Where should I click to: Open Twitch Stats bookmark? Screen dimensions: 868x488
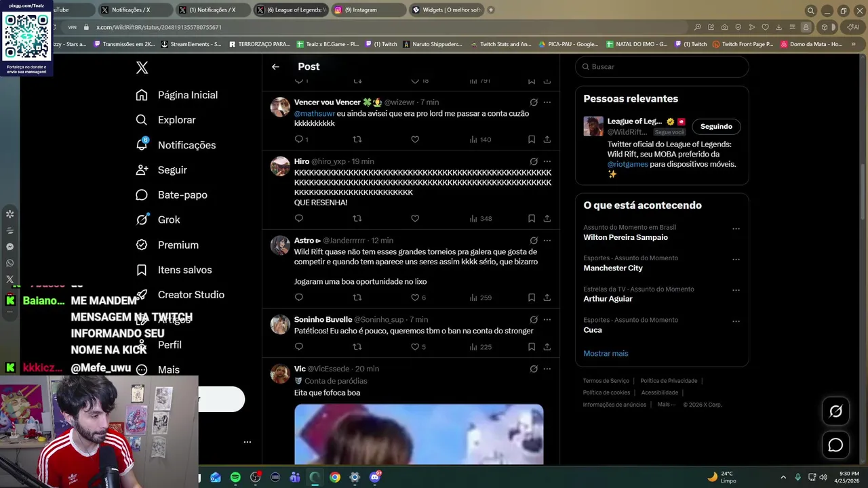tap(500, 44)
